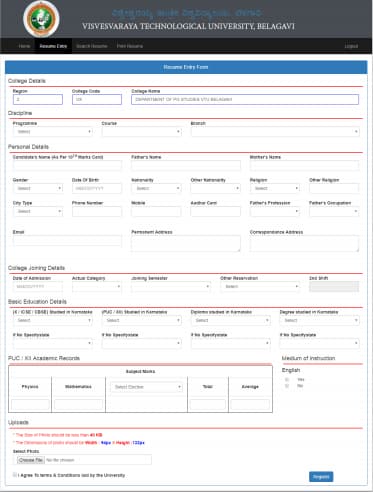Click the College Code input field
This screenshot has height=492, width=373.
pyautogui.click(x=97, y=99)
